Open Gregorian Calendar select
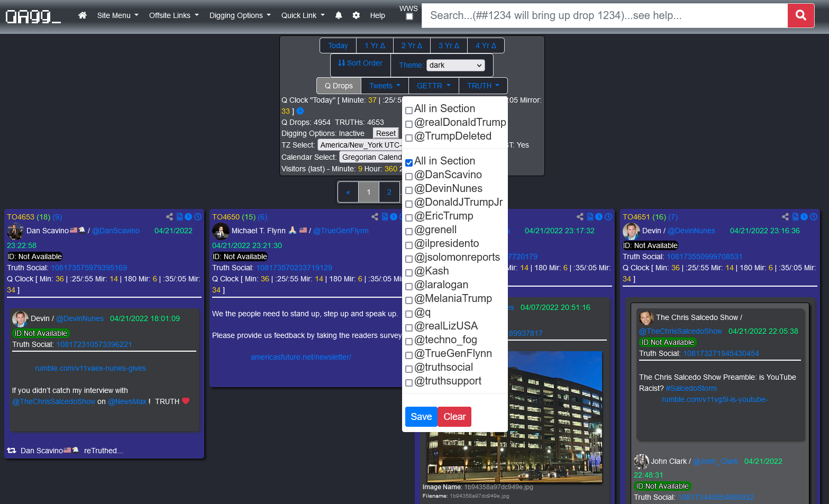829x504 pixels. pyautogui.click(x=371, y=157)
